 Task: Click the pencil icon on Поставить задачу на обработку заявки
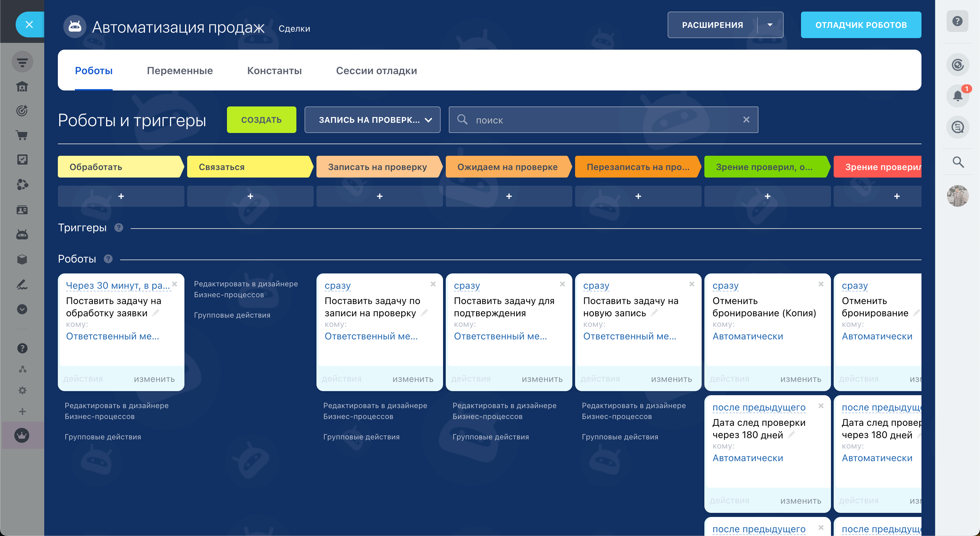tap(156, 313)
